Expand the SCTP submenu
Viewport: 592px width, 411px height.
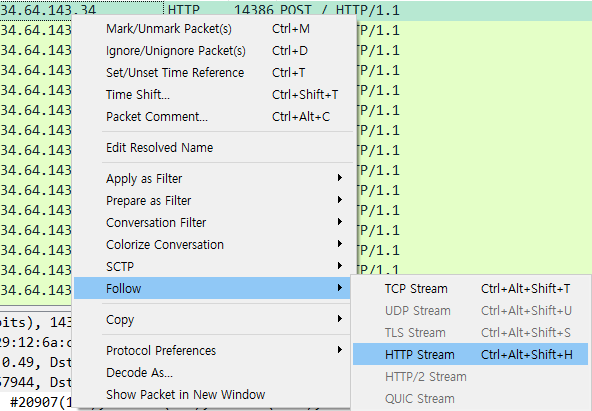click(213, 266)
